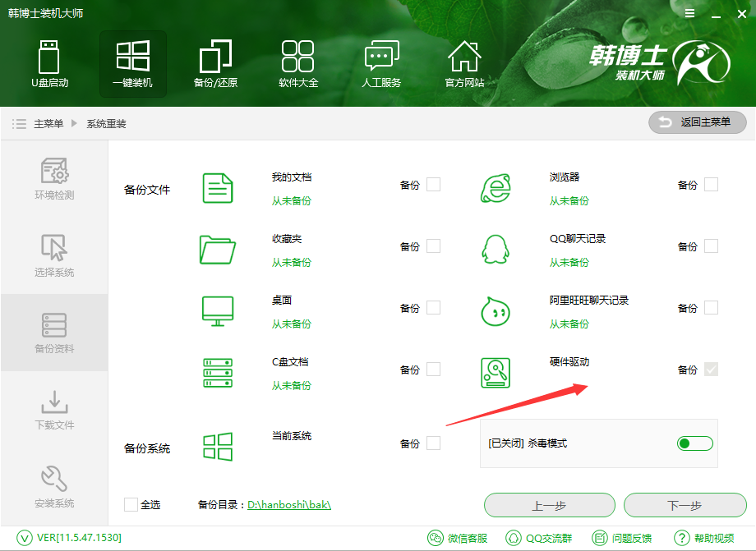756x551 pixels.
Task: Contact 人工服务 via its speech bubble icon
Action: coord(380,57)
